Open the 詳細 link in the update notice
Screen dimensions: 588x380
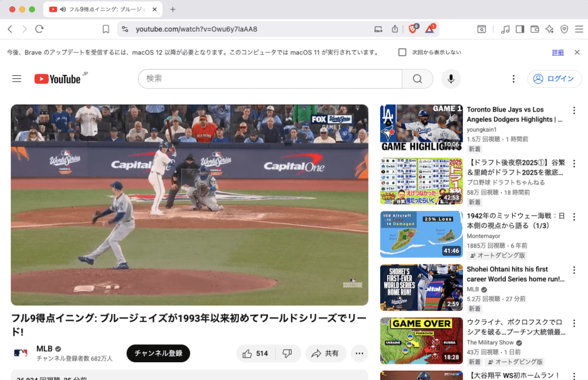(558, 52)
